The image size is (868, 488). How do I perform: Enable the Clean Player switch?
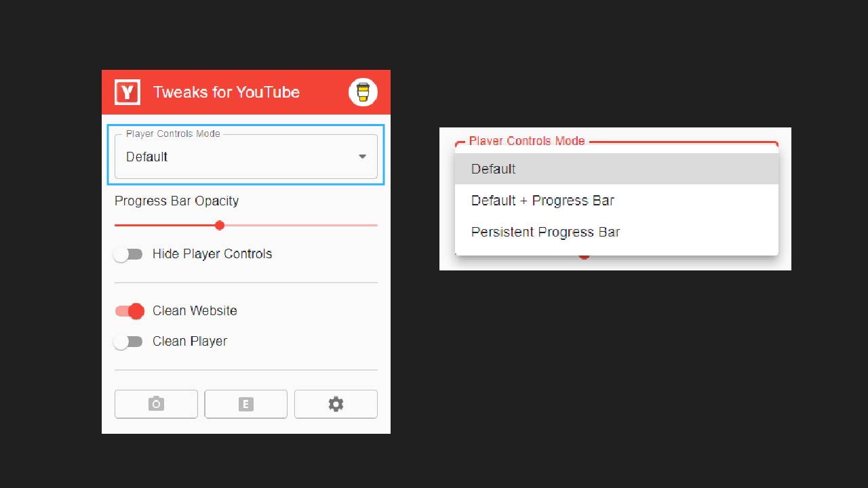click(x=128, y=342)
